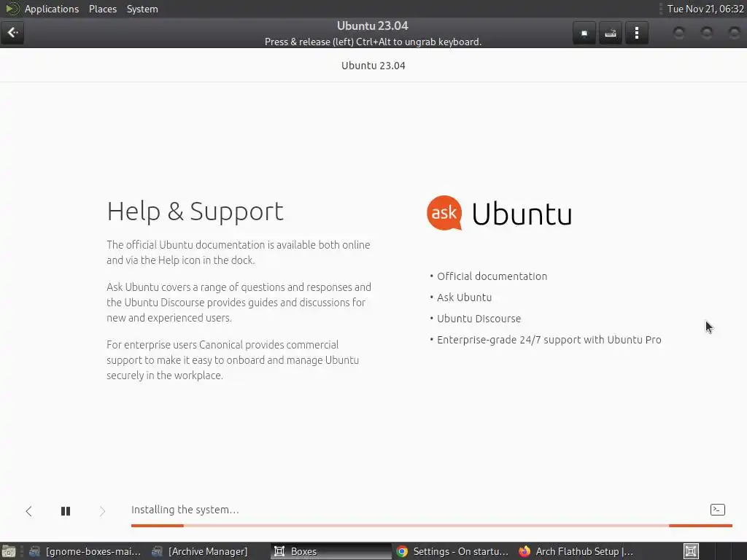Click 'Enterprise-grade 24/7 support' bullet

[549, 340]
